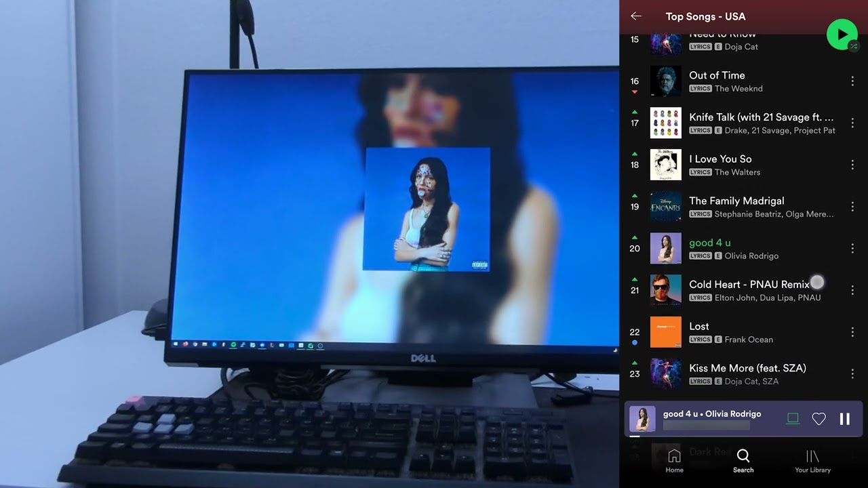
Task: Click the artist line Drake, 21 Savage, Project Pat
Action: pyautogui.click(x=780, y=131)
